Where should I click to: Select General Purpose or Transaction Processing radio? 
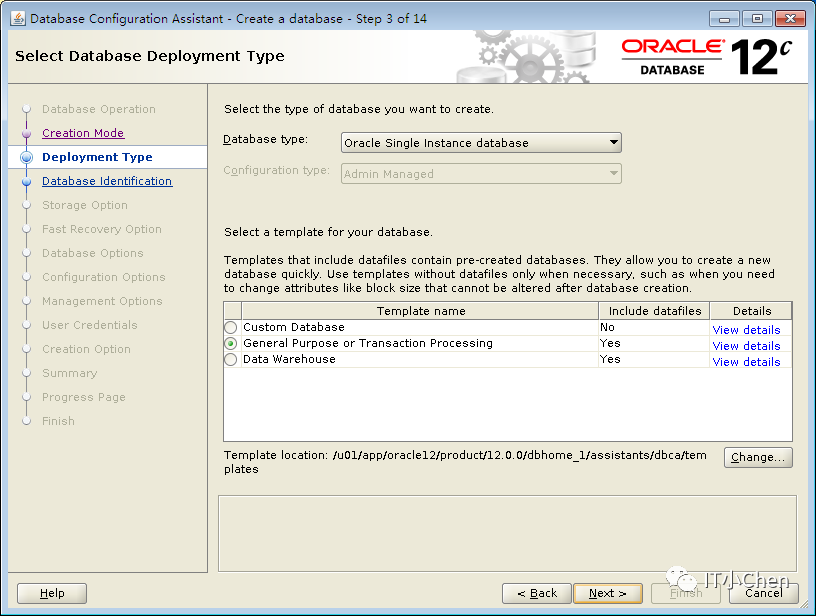[x=231, y=343]
